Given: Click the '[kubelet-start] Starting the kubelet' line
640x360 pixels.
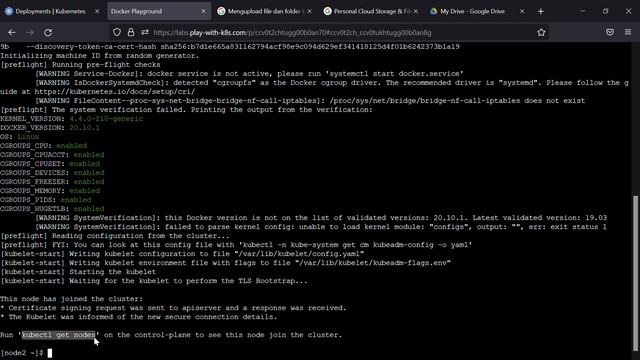Looking at the screenshot, I should click(x=78, y=272).
